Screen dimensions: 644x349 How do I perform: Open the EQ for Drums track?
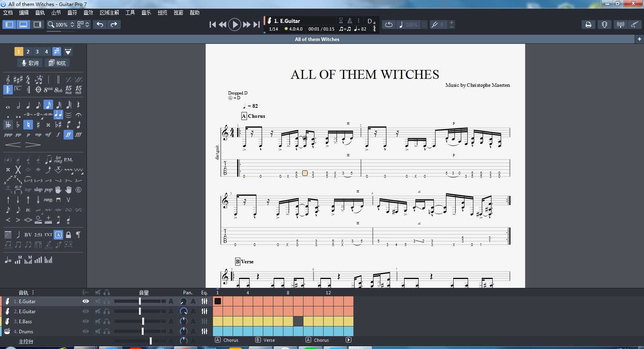click(204, 331)
